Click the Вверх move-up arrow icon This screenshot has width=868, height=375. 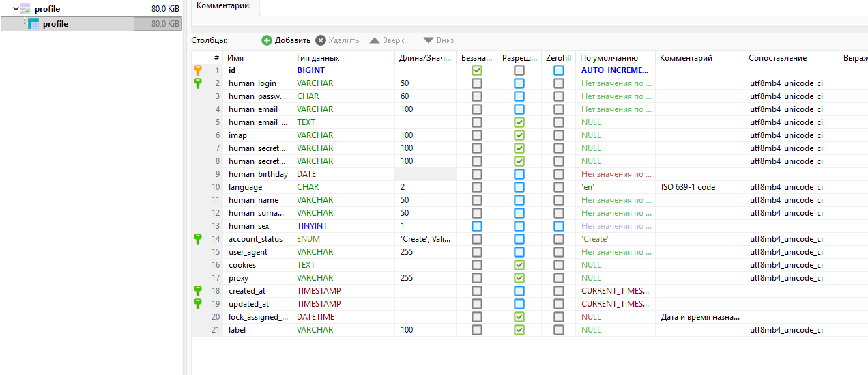(375, 40)
